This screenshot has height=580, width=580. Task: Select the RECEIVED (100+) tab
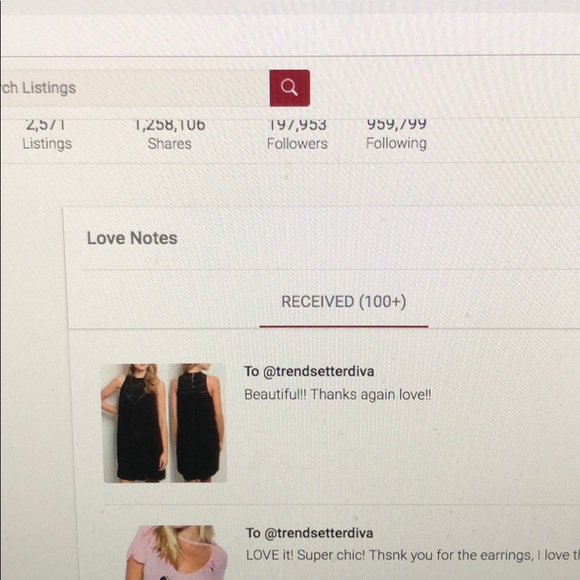coord(344,302)
